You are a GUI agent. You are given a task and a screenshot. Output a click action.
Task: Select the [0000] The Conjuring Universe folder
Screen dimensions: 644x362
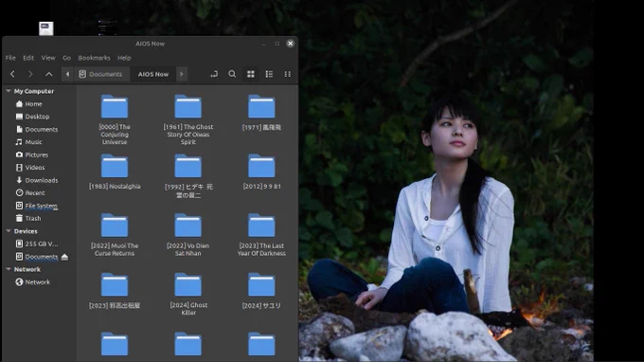(x=115, y=119)
